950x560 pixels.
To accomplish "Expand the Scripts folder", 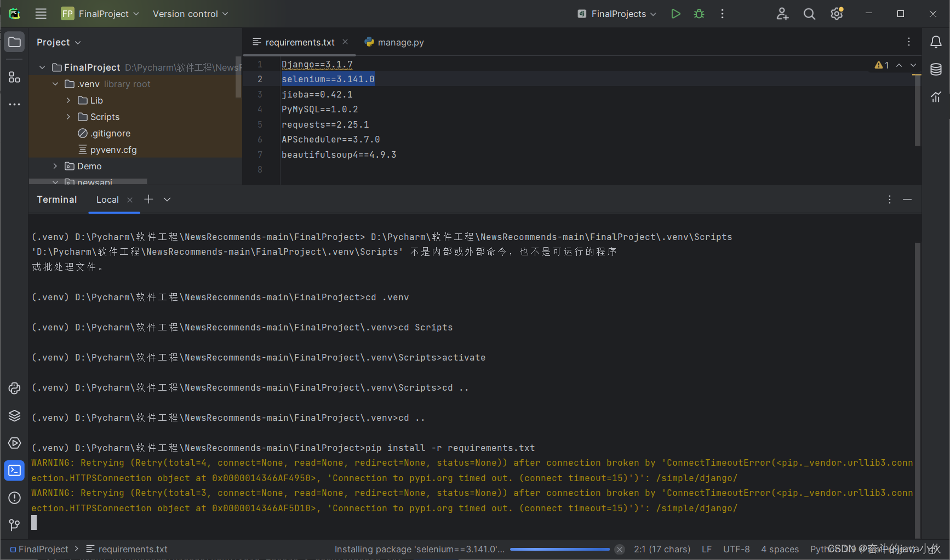I will [68, 117].
